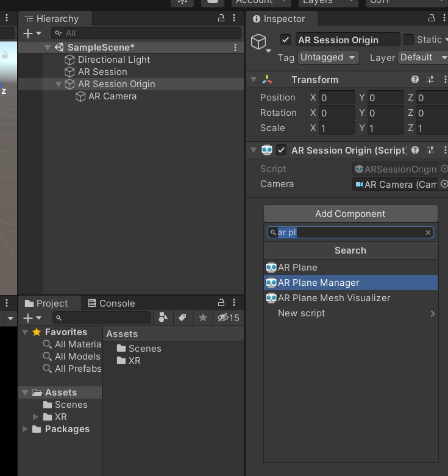Toggle AR Session Origin active checkbox
Screen dimensions: 448x476
pos(285,40)
